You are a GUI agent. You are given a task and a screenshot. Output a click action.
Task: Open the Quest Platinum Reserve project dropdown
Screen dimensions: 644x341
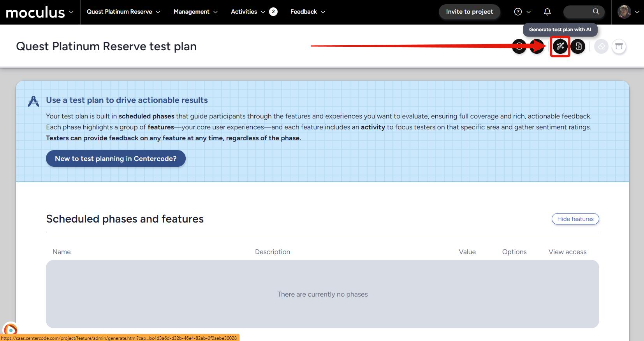click(123, 12)
